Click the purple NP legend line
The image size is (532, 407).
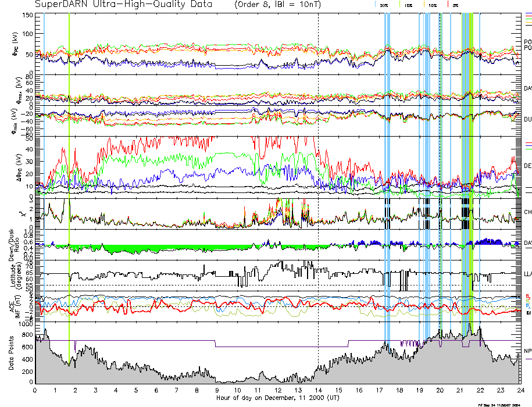click(x=529, y=359)
